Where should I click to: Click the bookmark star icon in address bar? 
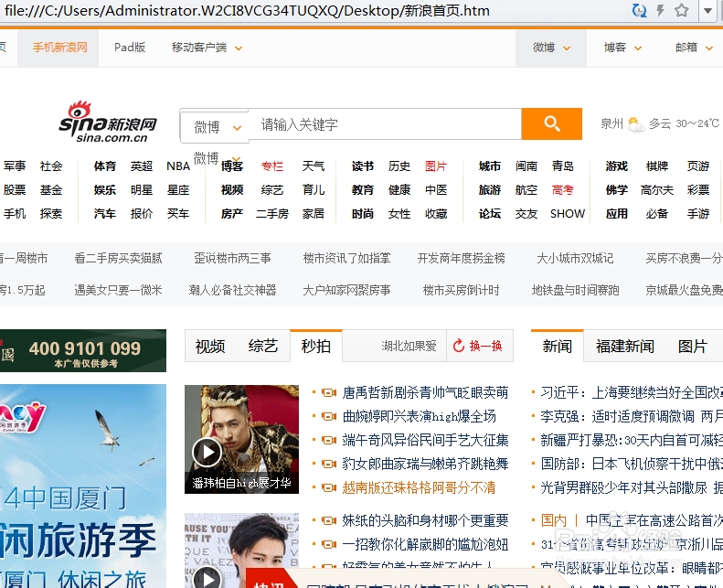(x=682, y=10)
